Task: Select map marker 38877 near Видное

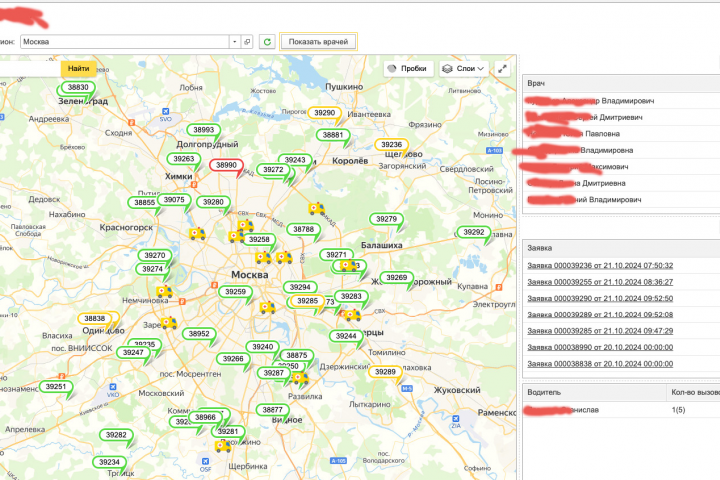Action: click(272, 410)
